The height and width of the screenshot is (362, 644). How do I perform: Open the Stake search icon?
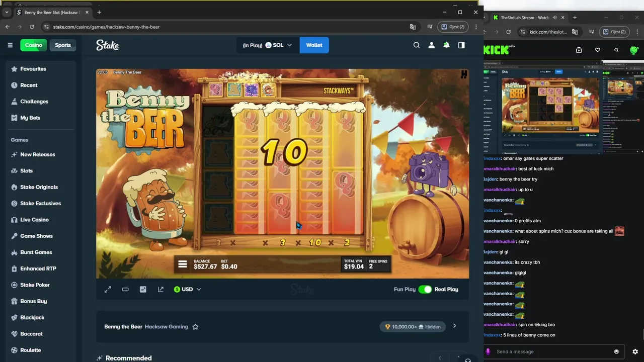(417, 45)
